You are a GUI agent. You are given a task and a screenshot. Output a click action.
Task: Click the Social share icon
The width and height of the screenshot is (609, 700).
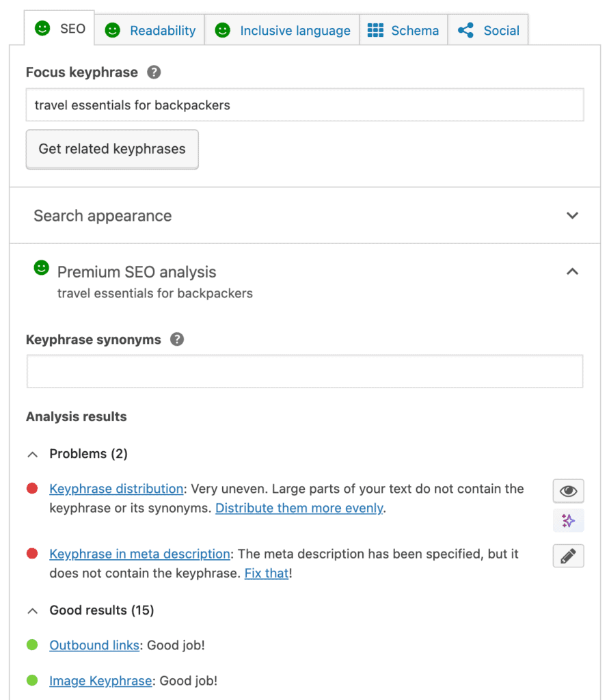point(465,30)
